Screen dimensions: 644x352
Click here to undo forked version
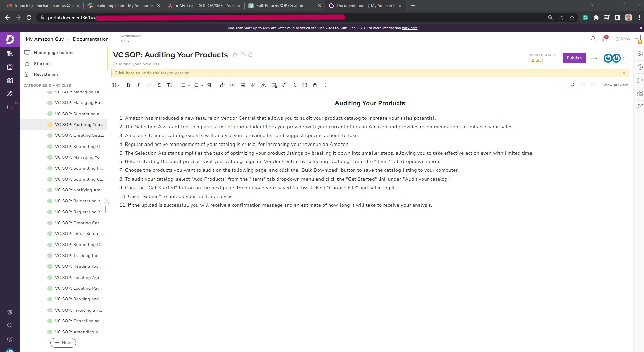[125, 73]
